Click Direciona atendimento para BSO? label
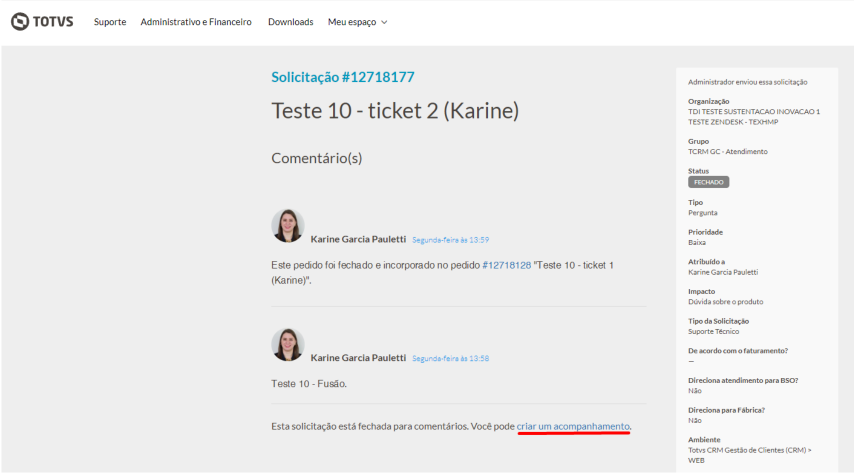This screenshot has height=473, width=854. point(743,380)
